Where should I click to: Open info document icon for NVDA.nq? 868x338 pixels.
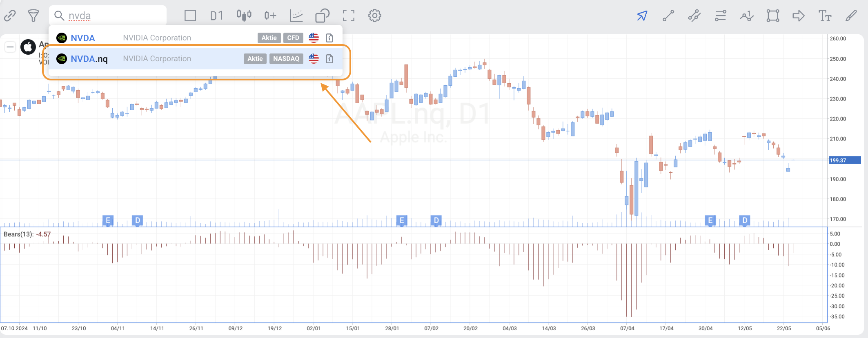pos(329,59)
